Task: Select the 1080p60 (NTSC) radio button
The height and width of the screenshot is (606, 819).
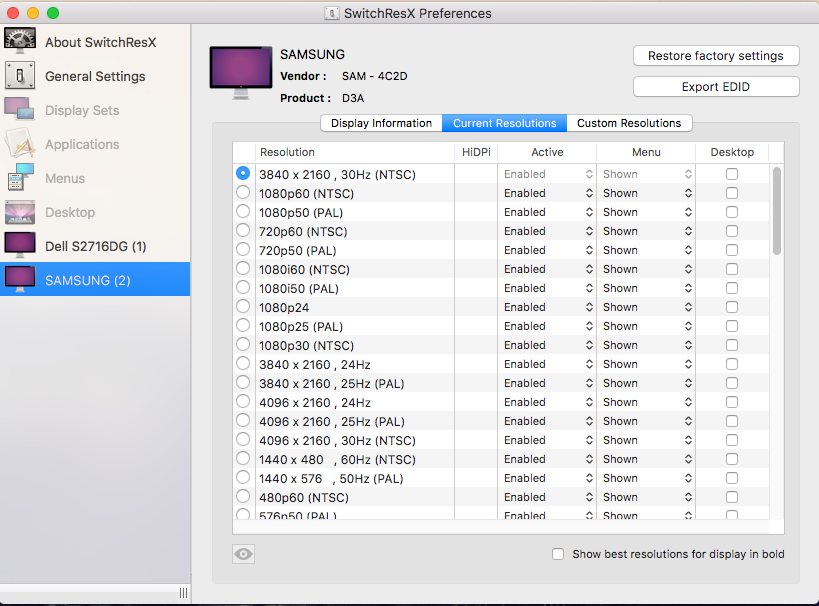Action: pyautogui.click(x=243, y=192)
